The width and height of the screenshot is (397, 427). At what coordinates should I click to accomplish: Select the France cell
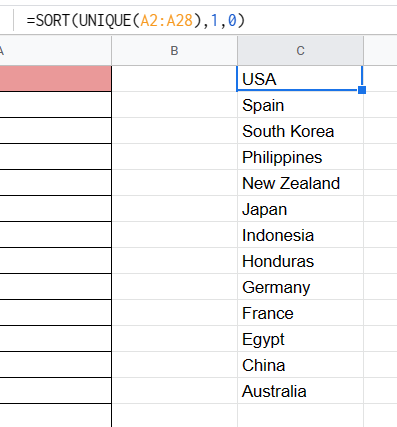300,313
